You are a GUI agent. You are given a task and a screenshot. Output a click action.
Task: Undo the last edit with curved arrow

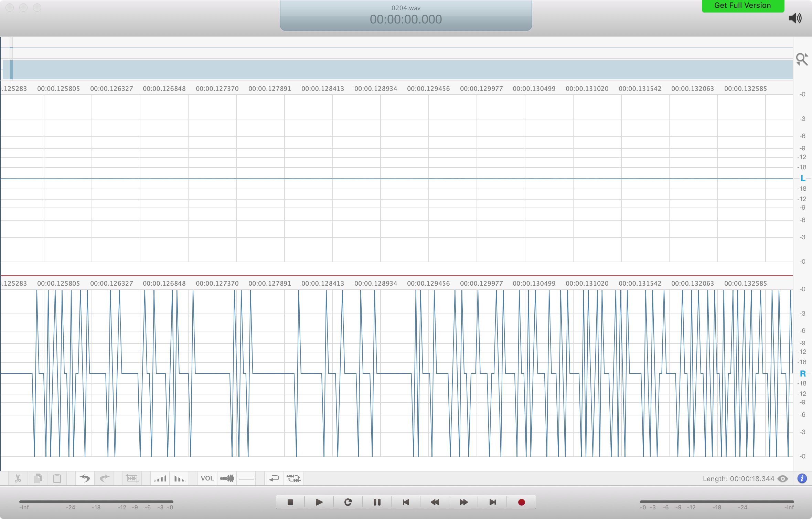(x=85, y=478)
